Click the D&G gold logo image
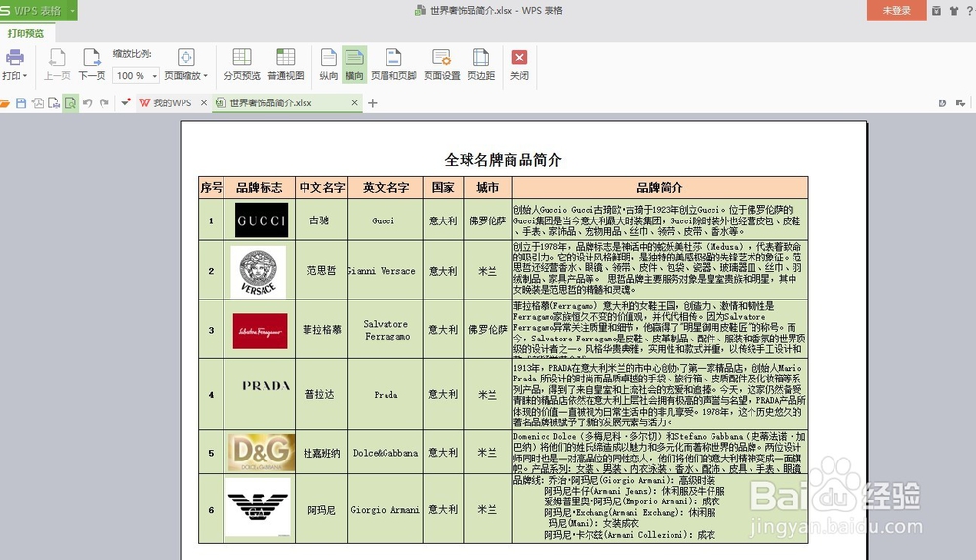Screen dimensions: 976x560 point(262,453)
